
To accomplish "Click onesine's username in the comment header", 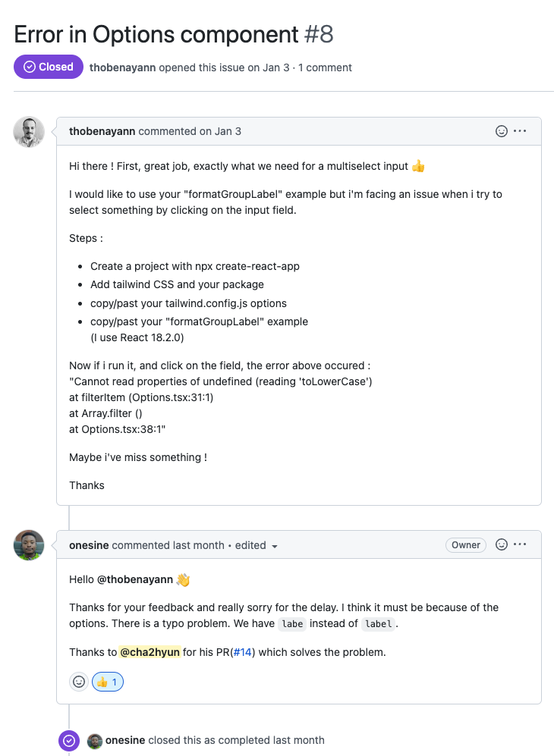I will [x=89, y=545].
